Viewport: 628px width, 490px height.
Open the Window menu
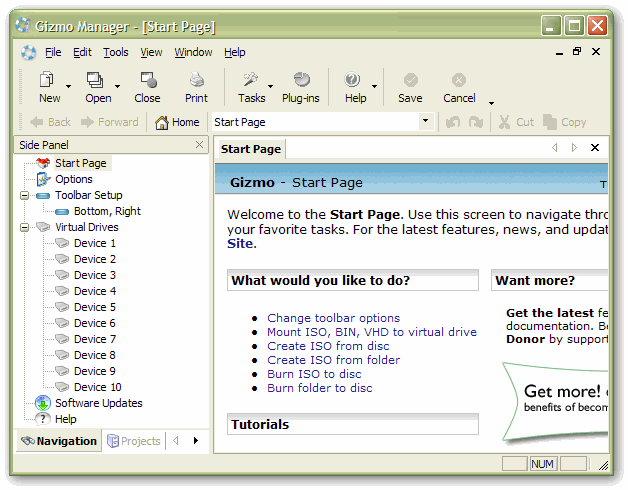(x=193, y=52)
